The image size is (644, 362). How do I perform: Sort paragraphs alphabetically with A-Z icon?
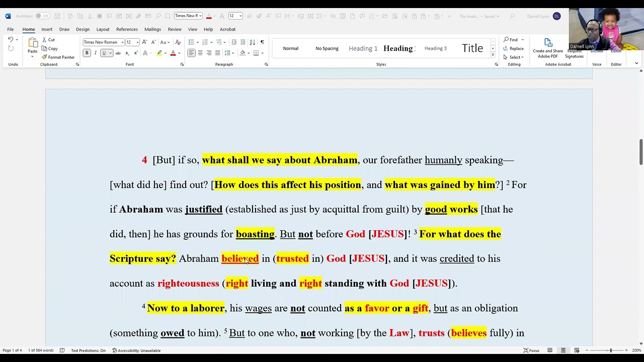[x=253, y=42]
